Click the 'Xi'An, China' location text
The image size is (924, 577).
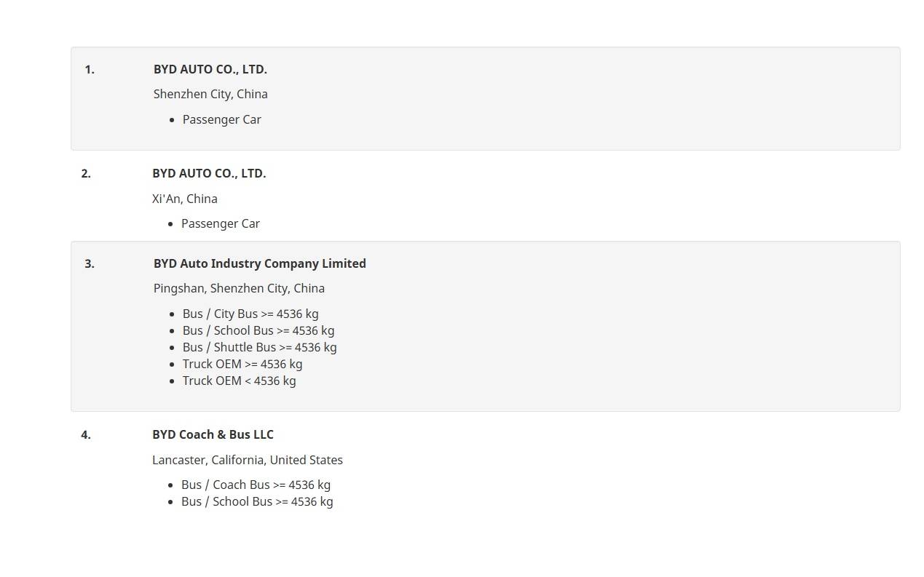(x=184, y=199)
